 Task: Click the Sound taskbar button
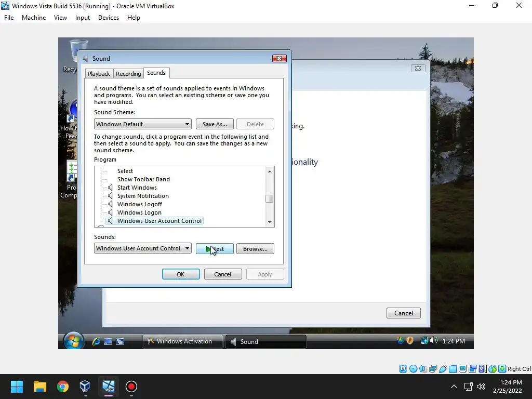(x=266, y=341)
